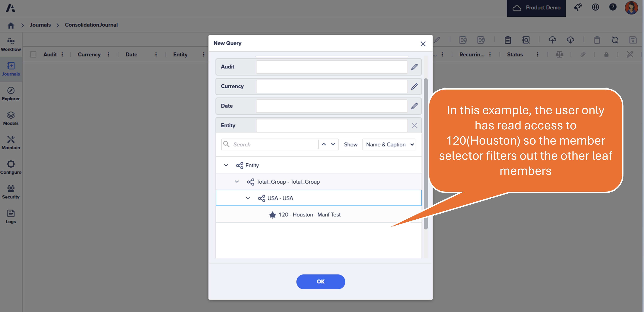Open Logs from the sidebar
Viewport: 644px width, 312px height.
point(11,217)
